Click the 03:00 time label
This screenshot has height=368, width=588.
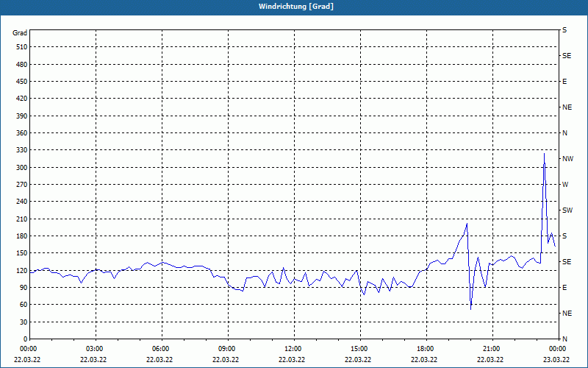pos(95,349)
